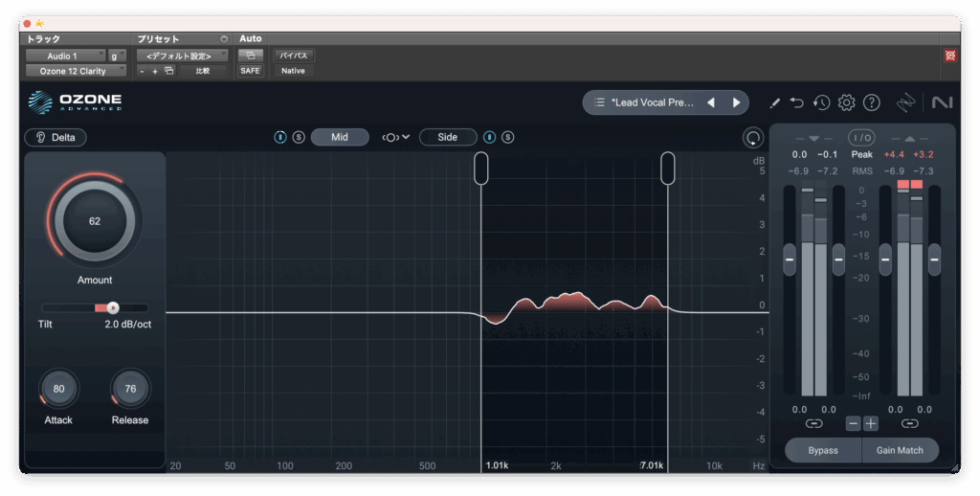Click the pencil edit preset icon
980x496 pixels.
point(774,102)
